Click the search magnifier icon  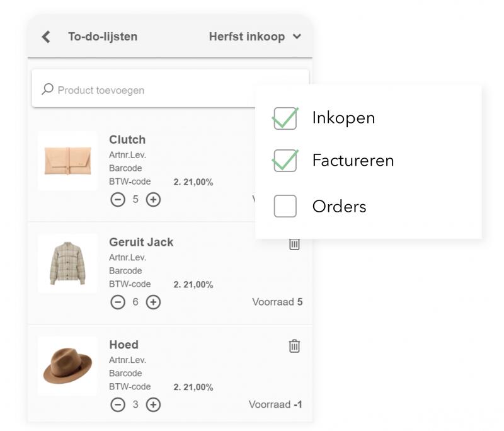tap(47, 89)
